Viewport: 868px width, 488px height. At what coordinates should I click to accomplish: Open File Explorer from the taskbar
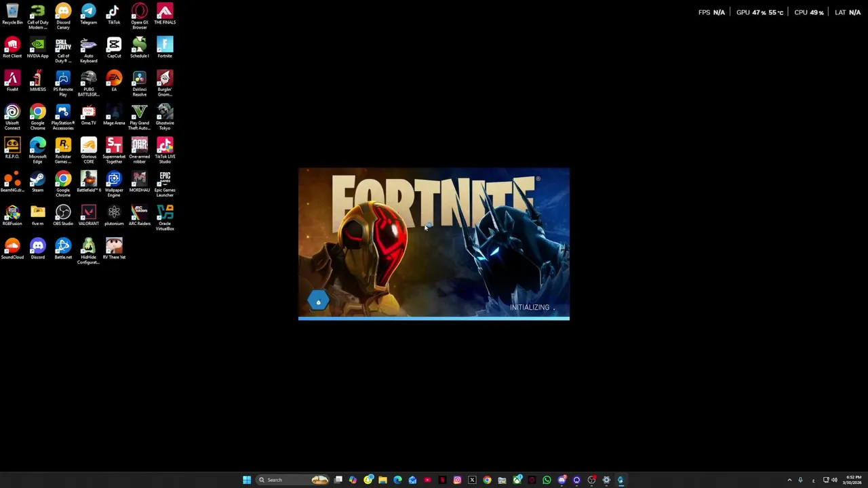pyautogui.click(x=382, y=480)
